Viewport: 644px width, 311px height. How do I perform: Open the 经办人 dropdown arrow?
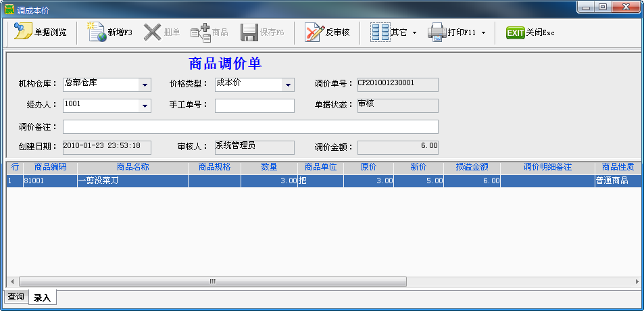(x=145, y=106)
